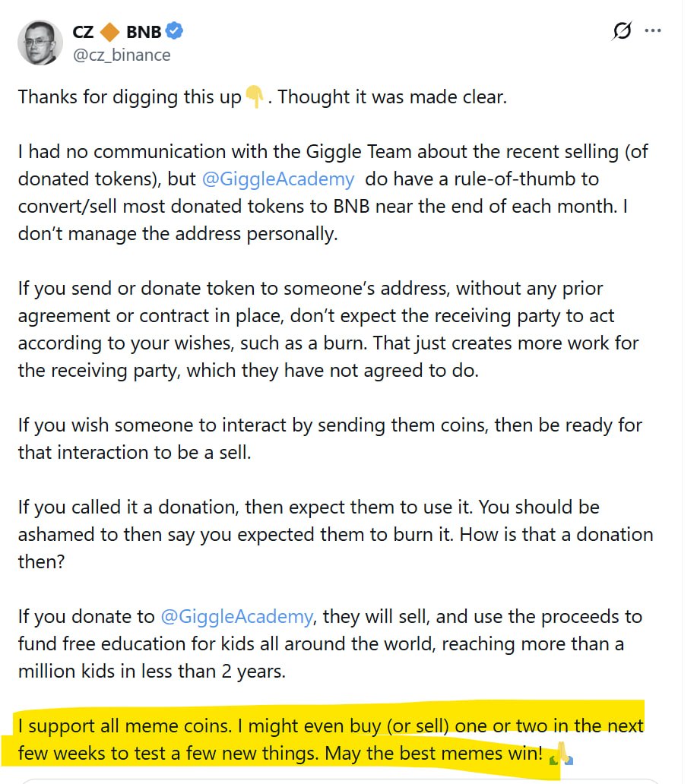The width and height of the screenshot is (697, 784).
Task: Open the quoted post card at bottom edge
Action: 341,781
